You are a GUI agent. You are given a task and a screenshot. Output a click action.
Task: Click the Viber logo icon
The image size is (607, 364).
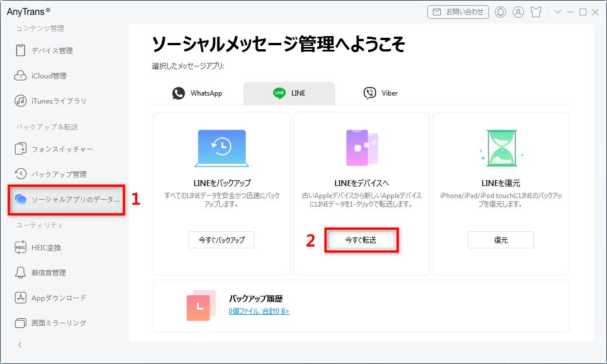pos(370,93)
